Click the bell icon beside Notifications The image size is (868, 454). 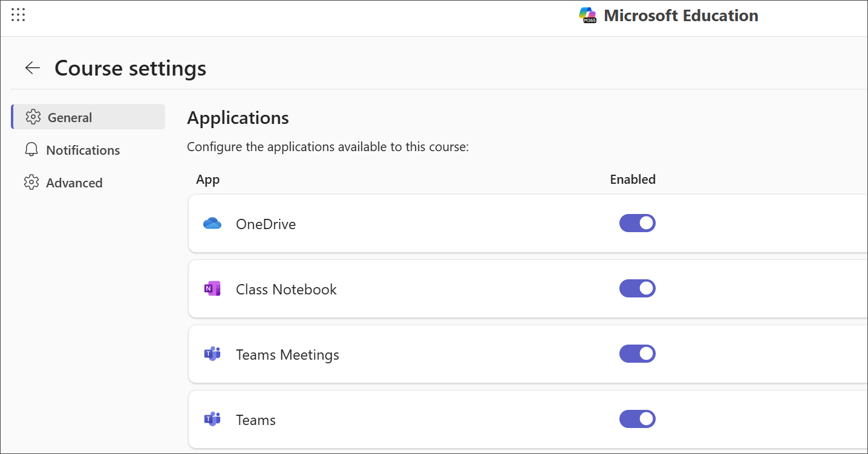point(31,149)
